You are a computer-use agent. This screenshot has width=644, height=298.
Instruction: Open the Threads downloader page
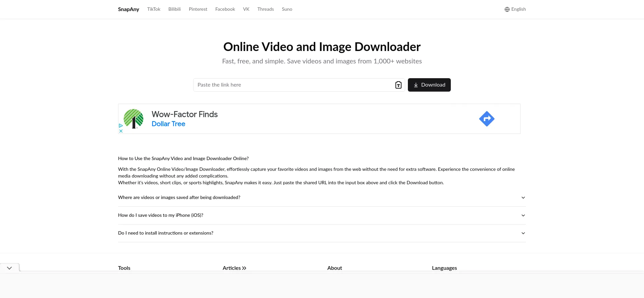[x=266, y=9]
